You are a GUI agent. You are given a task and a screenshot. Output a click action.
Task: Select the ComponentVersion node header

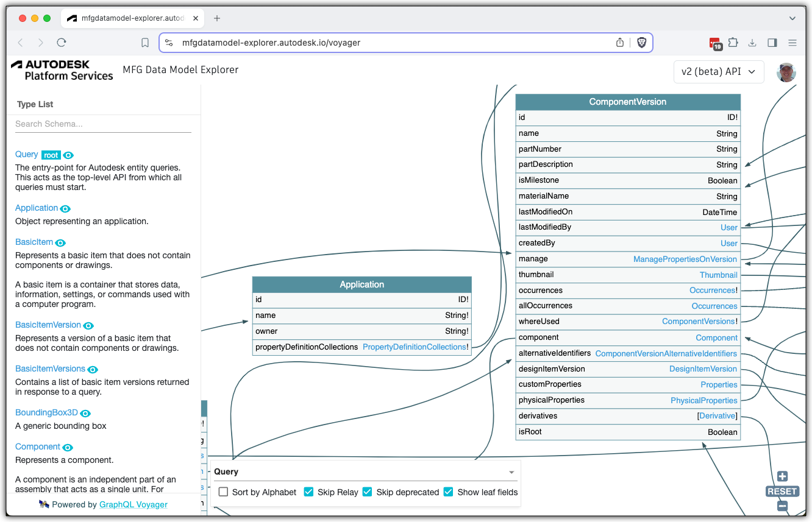click(x=628, y=102)
